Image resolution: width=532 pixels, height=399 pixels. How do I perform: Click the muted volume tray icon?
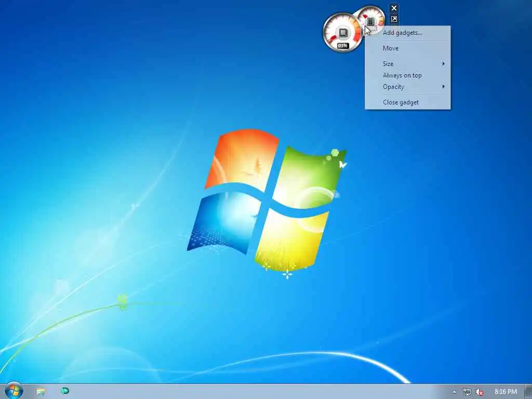pyautogui.click(x=479, y=392)
